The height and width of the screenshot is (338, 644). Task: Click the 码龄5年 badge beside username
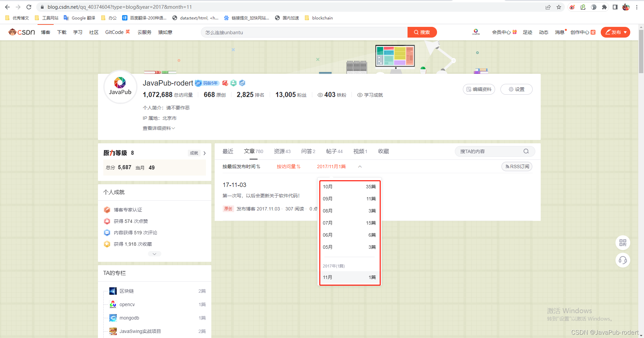click(207, 83)
